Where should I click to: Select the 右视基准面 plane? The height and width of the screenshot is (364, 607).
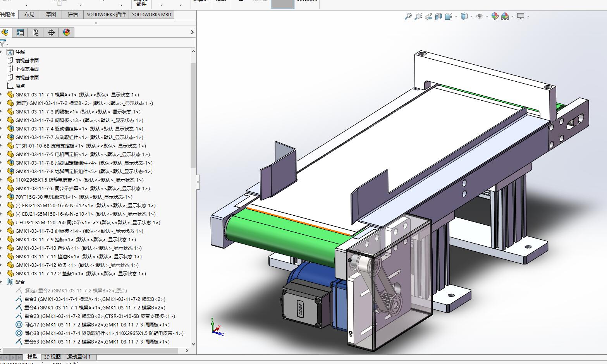[27, 77]
